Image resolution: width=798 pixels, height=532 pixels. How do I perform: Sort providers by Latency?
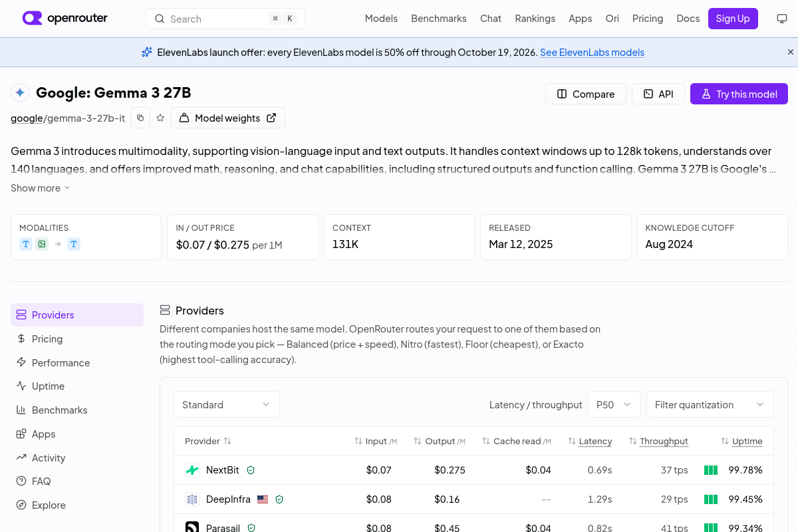click(590, 441)
